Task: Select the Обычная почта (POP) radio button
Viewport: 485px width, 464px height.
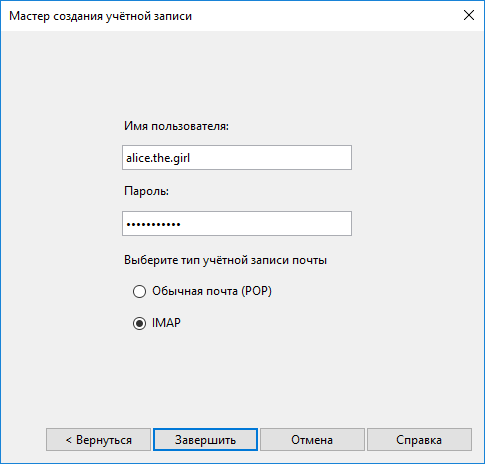Action: tap(139, 291)
